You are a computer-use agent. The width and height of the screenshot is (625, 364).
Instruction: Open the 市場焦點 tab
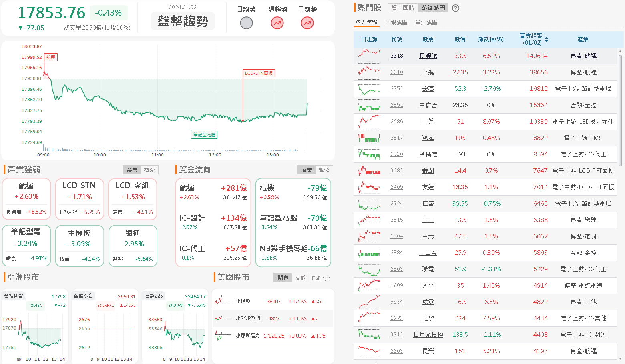click(x=396, y=22)
